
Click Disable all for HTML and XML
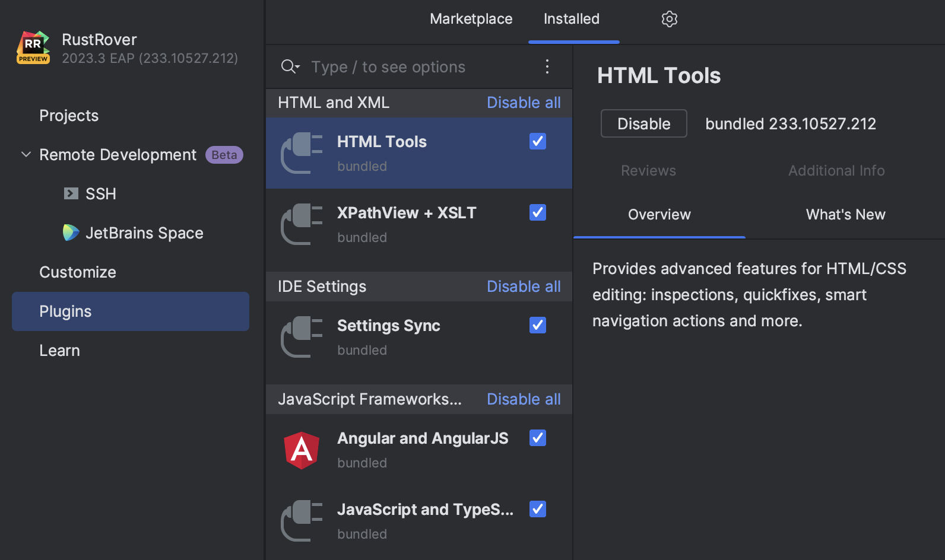click(523, 103)
